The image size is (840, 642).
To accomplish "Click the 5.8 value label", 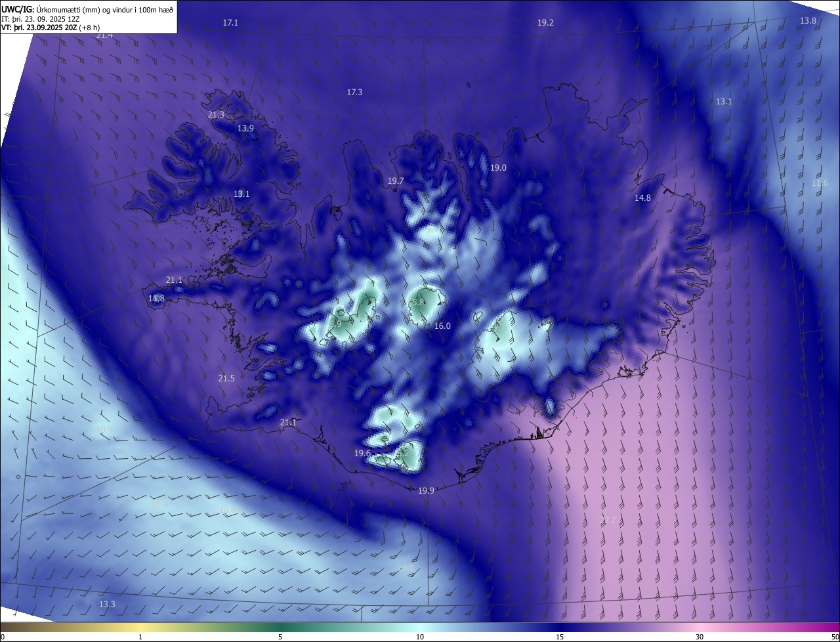I will pos(417,302).
